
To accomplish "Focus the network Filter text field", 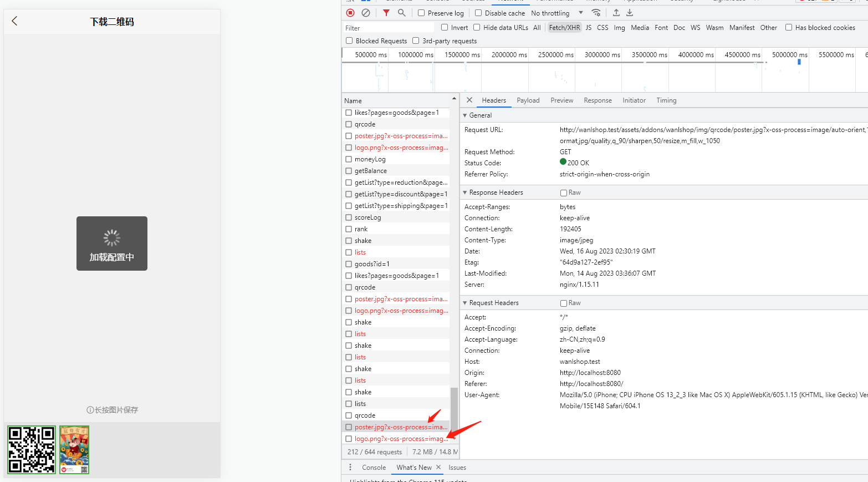I will (388, 28).
